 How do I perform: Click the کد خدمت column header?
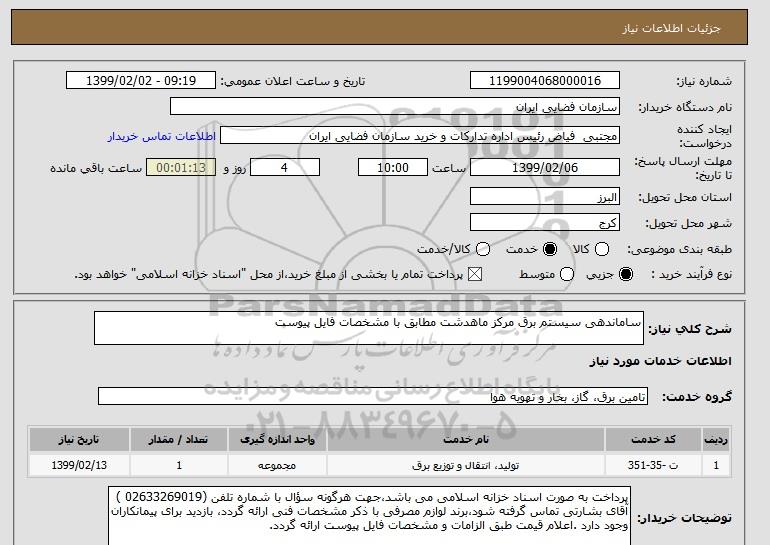[x=653, y=439]
